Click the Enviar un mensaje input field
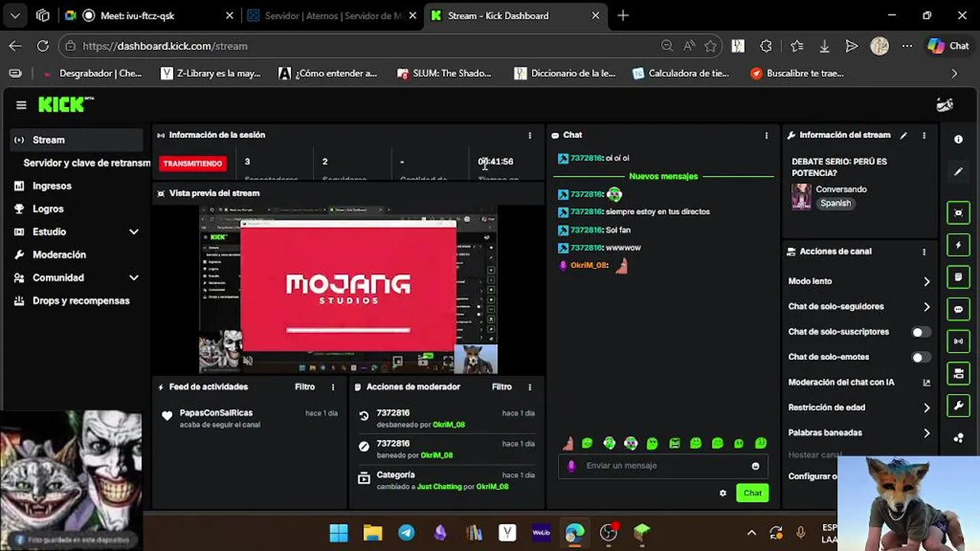The image size is (980, 551). 663,466
